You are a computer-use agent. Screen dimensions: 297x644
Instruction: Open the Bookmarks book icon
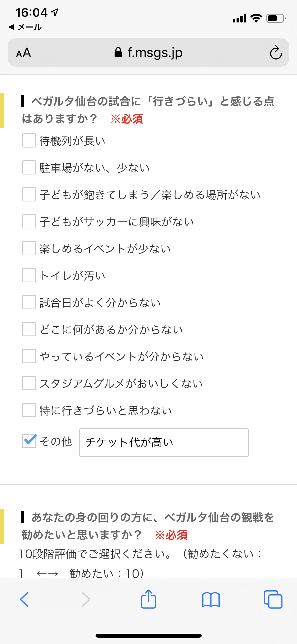(x=211, y=599)
